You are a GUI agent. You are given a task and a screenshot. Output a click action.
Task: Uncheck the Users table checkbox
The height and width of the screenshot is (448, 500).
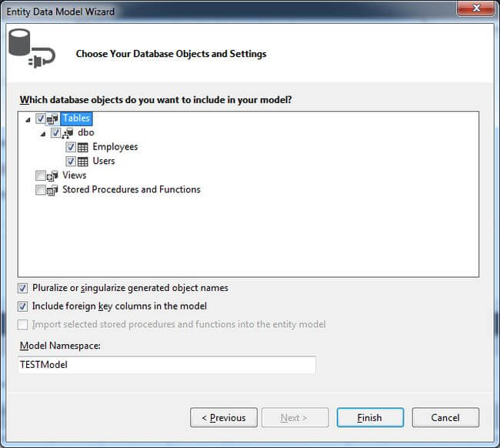coord(71,161)
